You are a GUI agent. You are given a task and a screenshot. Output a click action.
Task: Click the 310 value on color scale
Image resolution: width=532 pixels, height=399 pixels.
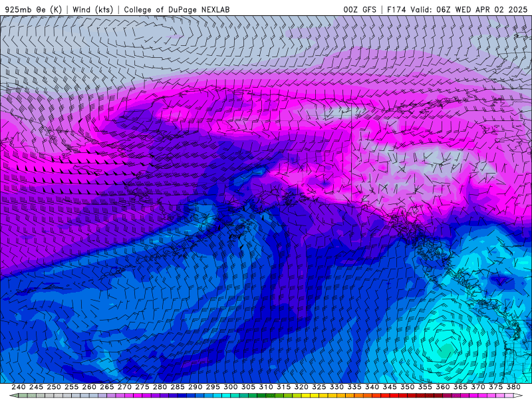(266, 387)
